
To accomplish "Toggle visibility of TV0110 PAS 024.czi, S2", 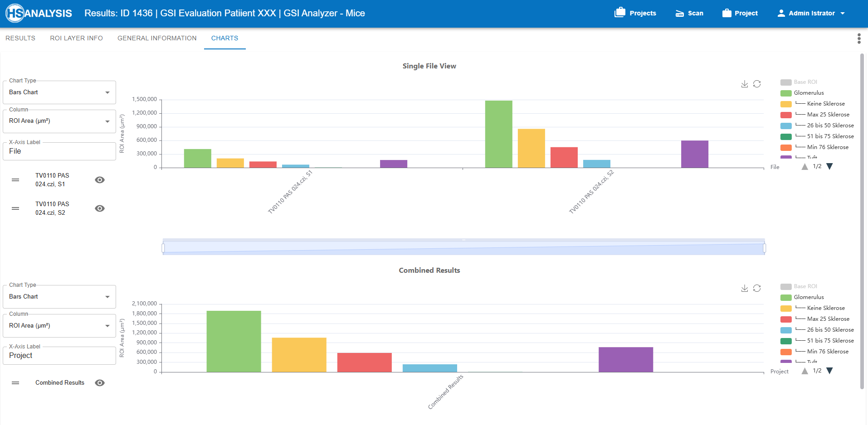I will [x=100, y=208].
